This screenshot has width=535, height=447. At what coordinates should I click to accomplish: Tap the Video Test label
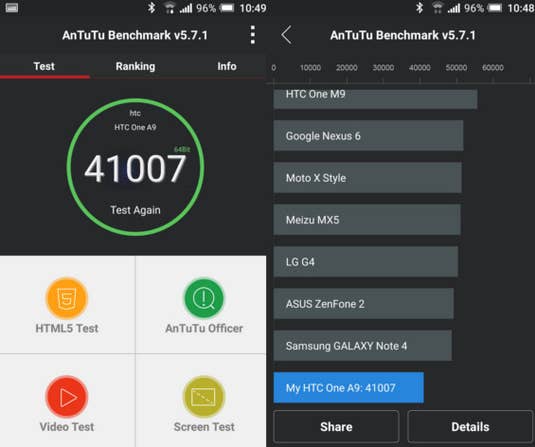click(x=67, y=427)
